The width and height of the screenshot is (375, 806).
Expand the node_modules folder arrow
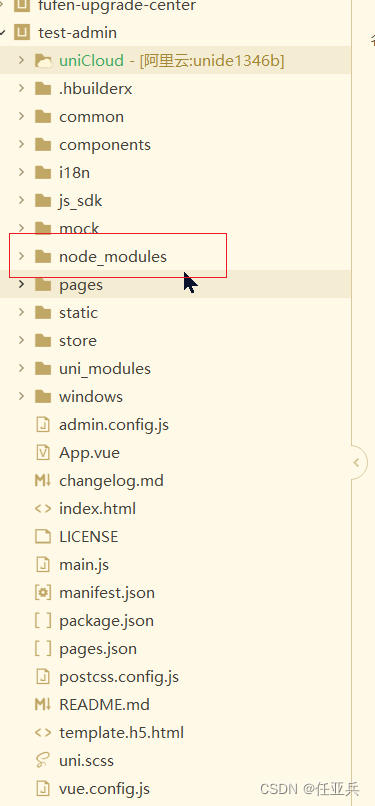click(x=21, y=256)
